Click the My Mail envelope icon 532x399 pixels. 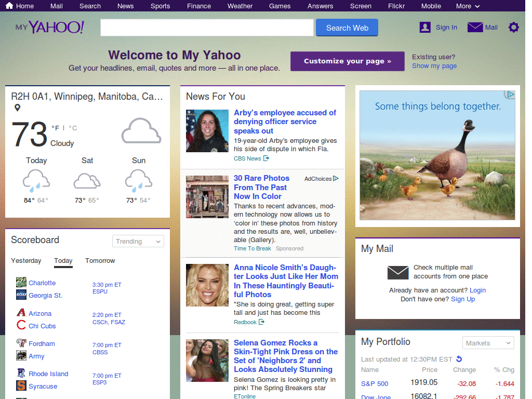point(398,272)
